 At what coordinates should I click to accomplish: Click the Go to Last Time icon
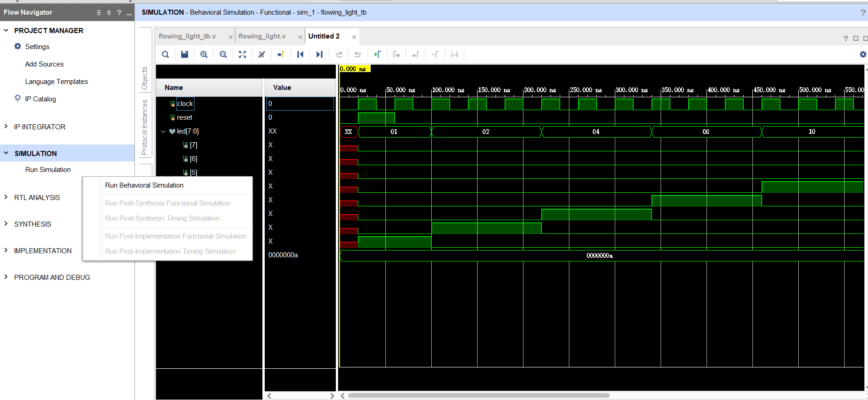pyautogui.click(x=319, y=55)
